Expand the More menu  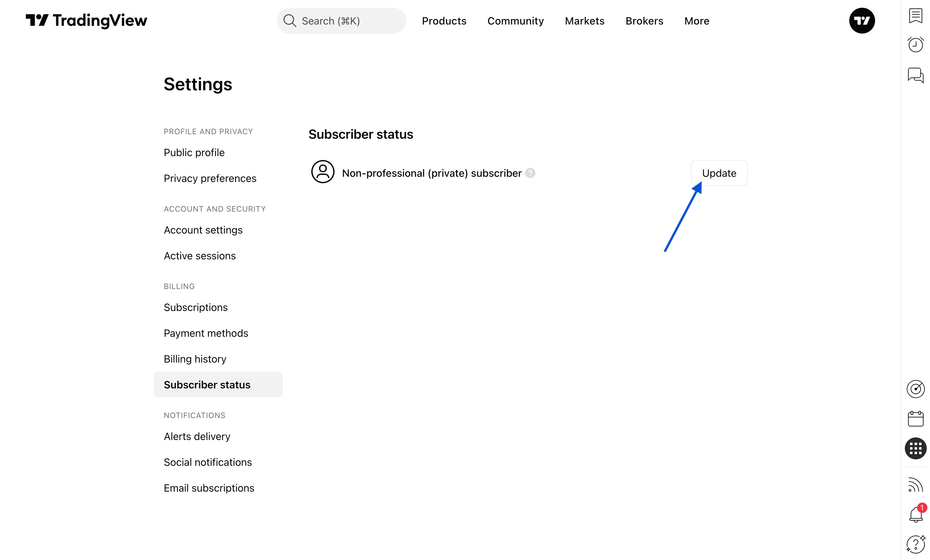(x=696, y=21)
